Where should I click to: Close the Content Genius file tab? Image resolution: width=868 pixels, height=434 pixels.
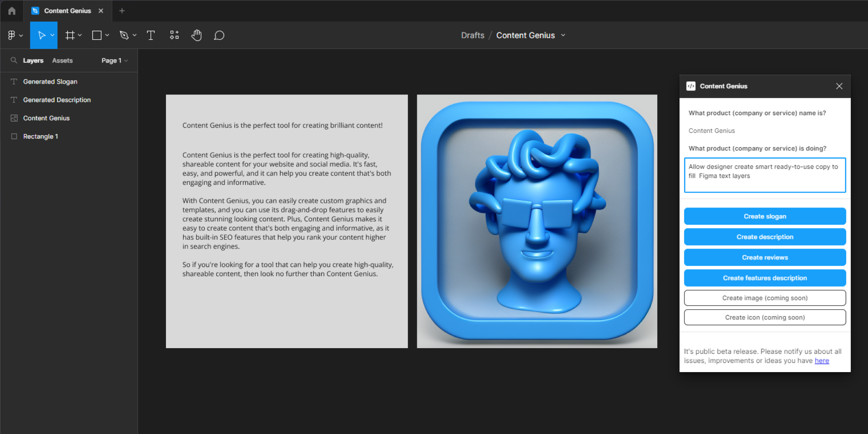pos(101,11)
